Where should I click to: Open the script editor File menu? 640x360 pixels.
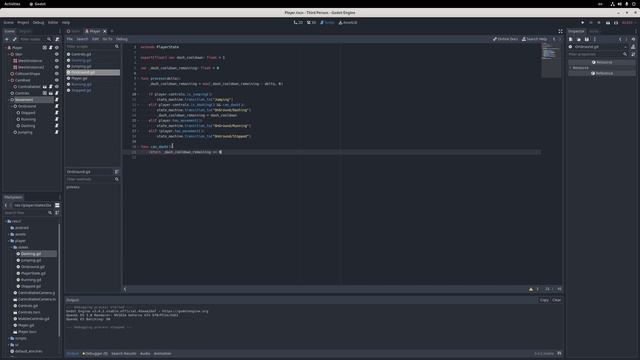pyautogui.click(x=69, y=39)
